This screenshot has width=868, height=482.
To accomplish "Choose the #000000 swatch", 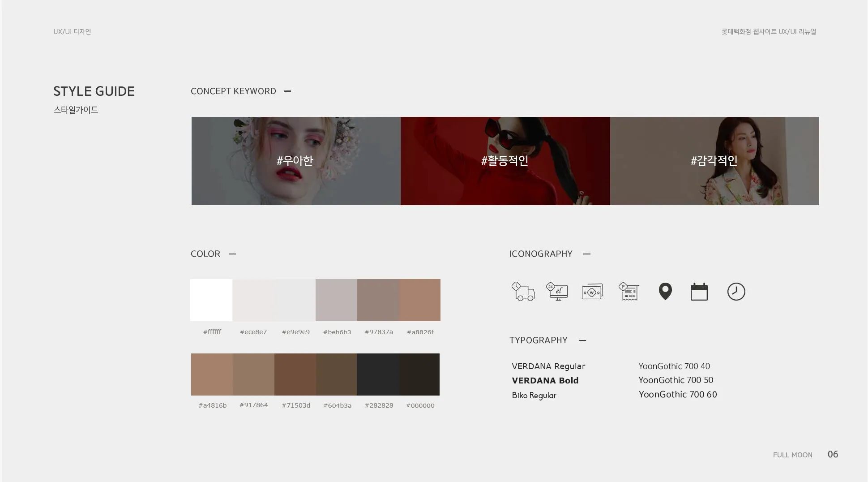I will [419, 374].
